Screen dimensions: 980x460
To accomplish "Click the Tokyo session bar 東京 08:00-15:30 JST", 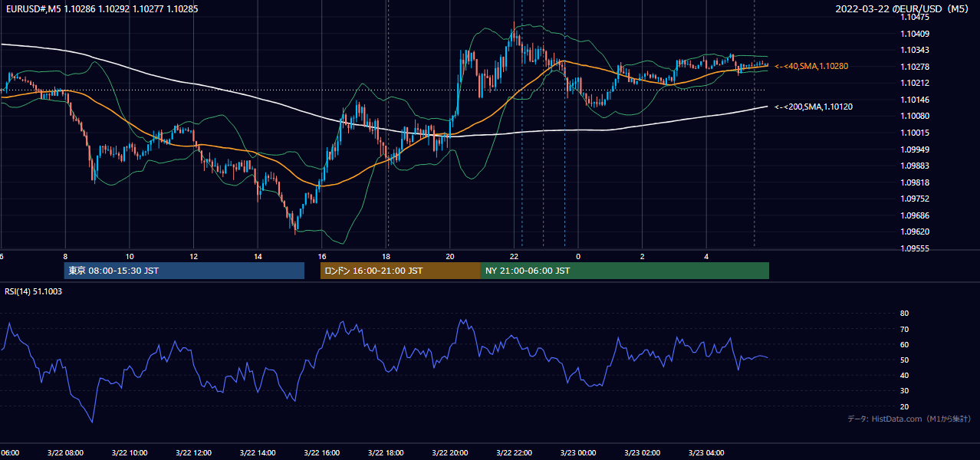I will [x=184, y=271].
